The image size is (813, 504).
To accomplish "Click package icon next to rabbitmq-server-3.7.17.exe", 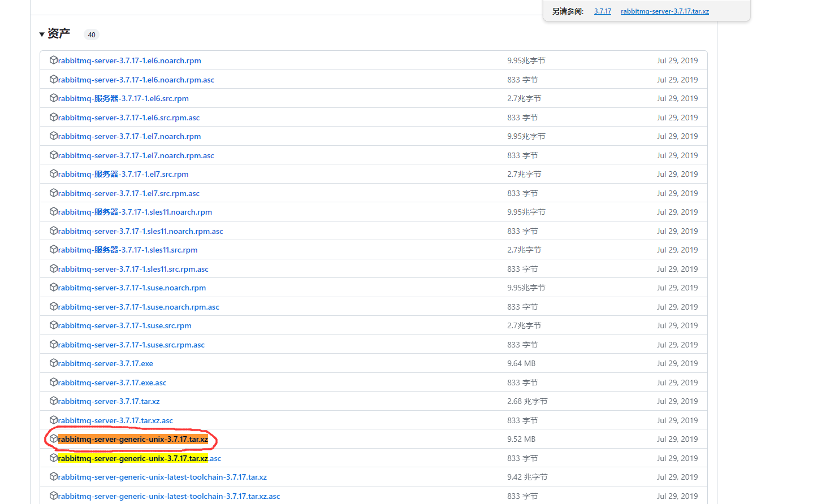I will 54,363.
